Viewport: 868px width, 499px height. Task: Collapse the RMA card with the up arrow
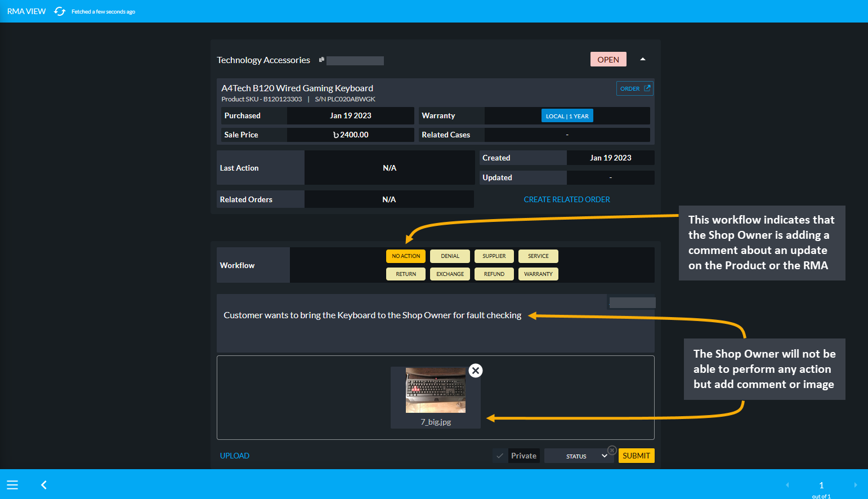click(642, 59)
